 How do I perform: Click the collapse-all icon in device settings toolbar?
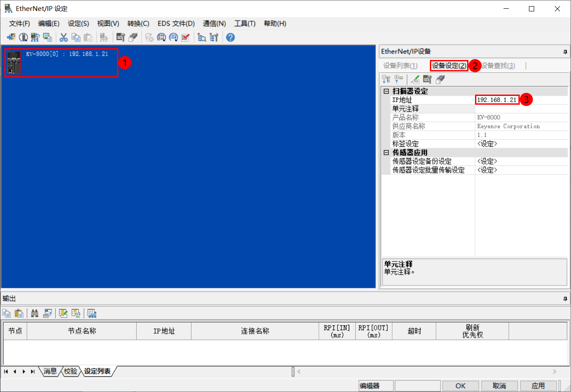tap(399, 79)
